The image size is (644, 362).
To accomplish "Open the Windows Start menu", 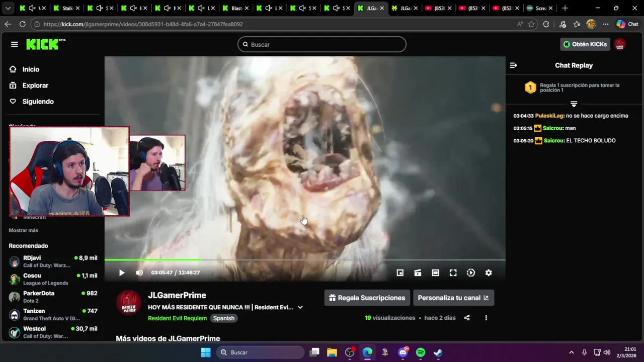I will 206,352.
